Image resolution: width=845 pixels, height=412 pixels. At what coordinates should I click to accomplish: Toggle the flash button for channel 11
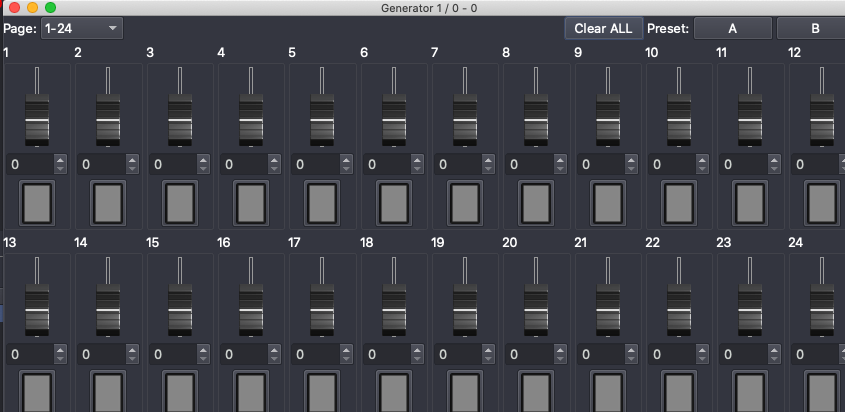point(750,203)
